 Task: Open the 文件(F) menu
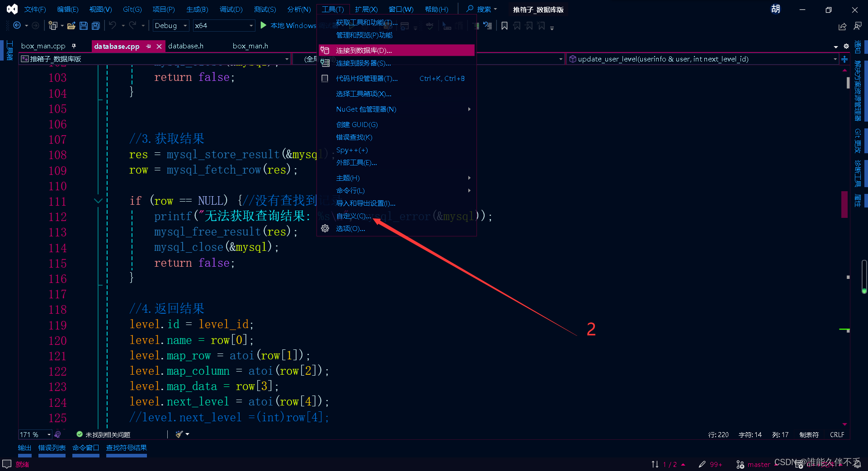coord(35,9)
